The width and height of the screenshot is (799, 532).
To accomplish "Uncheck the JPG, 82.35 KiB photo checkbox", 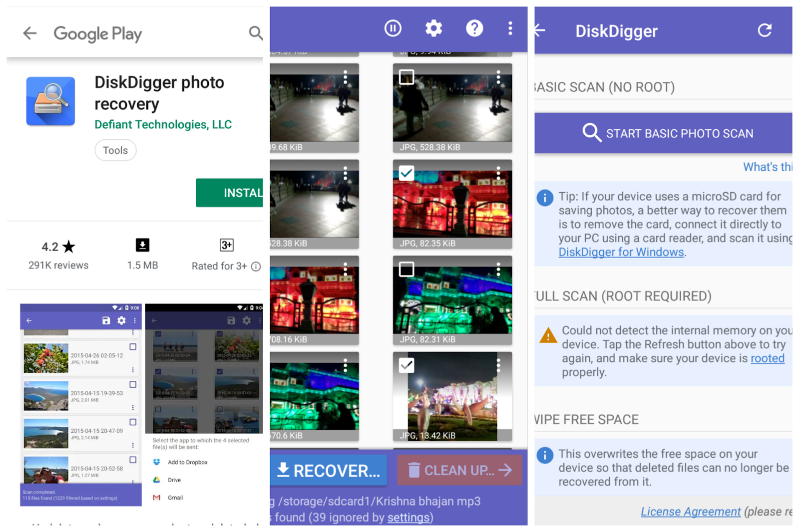I will (x=406, y=173).
